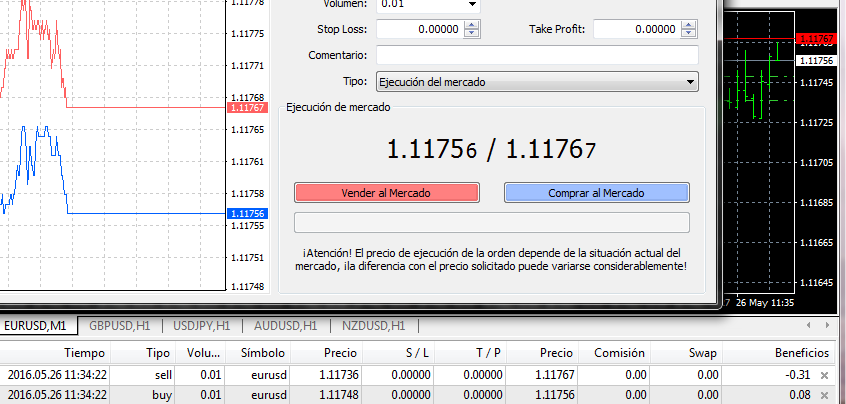
Task: Decrease Stop Loss with the down arrow
Action: point(472,34)
